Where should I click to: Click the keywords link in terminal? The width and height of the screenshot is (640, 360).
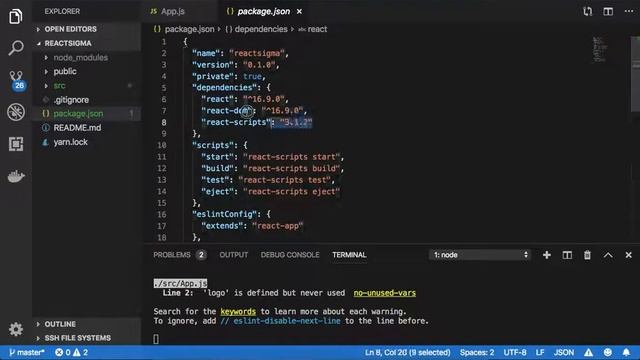click(238, 311)
